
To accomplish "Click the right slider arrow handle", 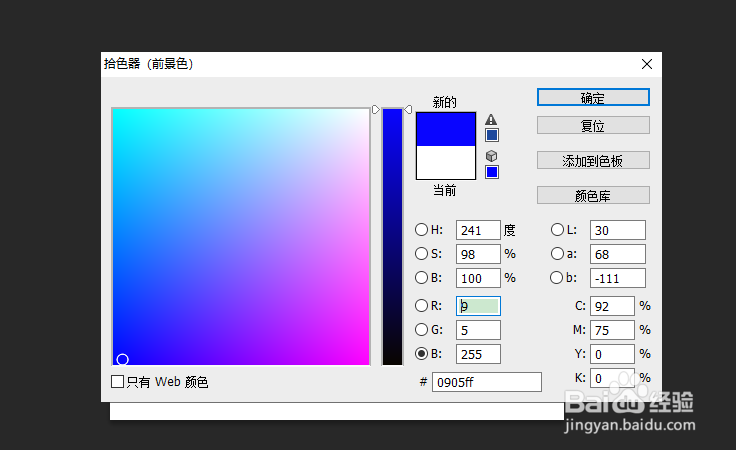I will point(408,109).
